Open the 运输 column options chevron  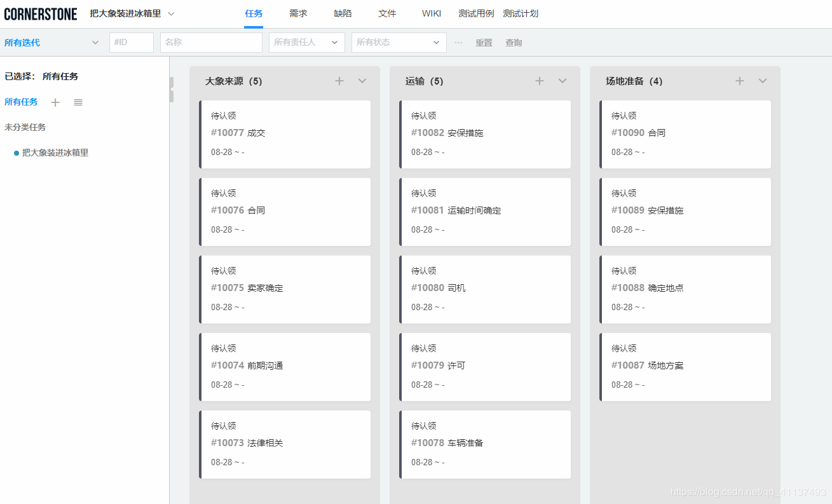[562, 81]
